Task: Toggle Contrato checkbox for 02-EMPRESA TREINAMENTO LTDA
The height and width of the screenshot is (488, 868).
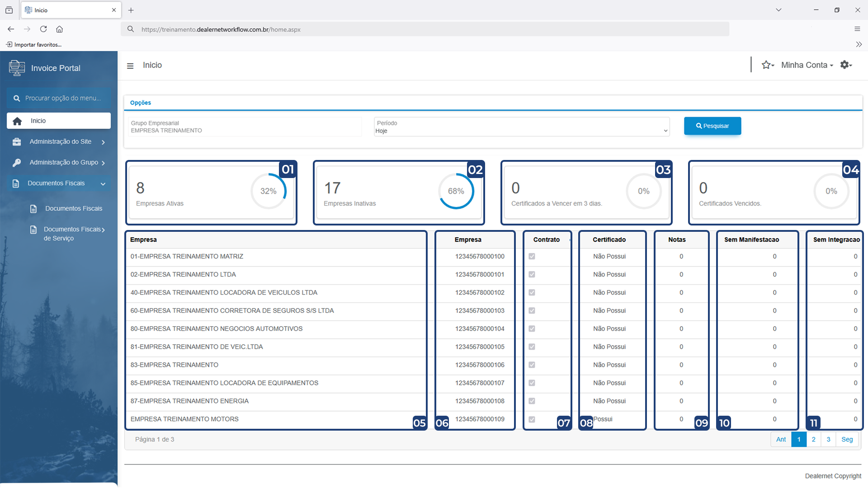Action: click(532, 275)
